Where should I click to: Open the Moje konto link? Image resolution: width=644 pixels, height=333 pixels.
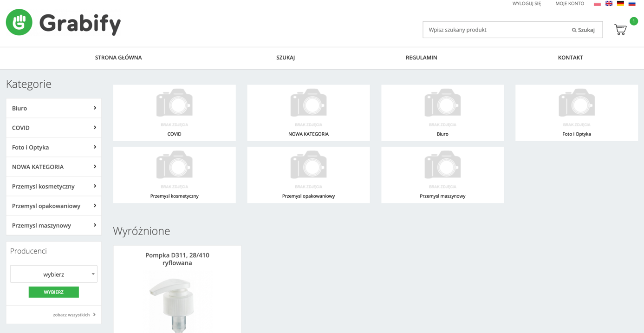coord(570,4)
